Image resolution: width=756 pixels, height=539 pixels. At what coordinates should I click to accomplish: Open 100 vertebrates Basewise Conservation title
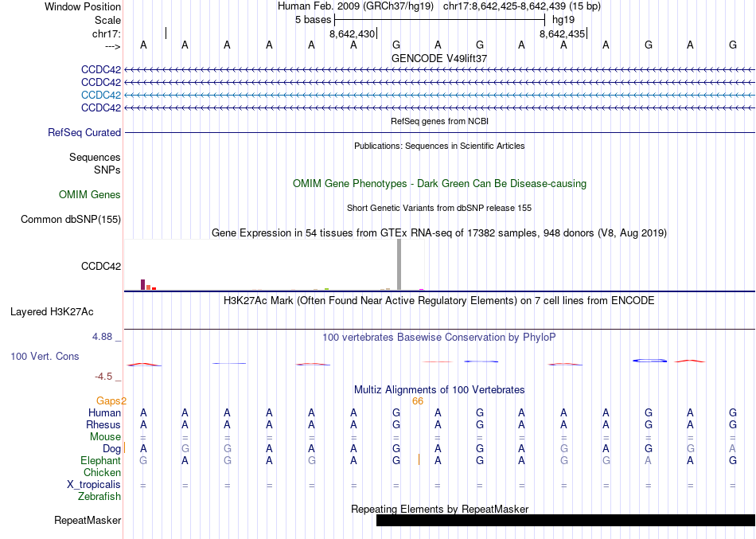[x=439, y=338]
